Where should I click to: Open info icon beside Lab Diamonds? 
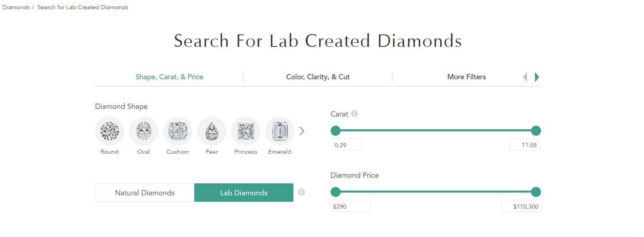point(302,192)
